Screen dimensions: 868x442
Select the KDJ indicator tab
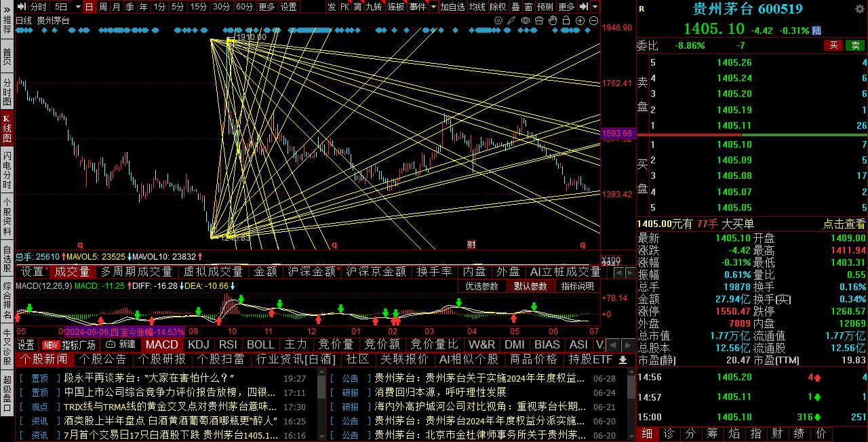tap(199, 344)
